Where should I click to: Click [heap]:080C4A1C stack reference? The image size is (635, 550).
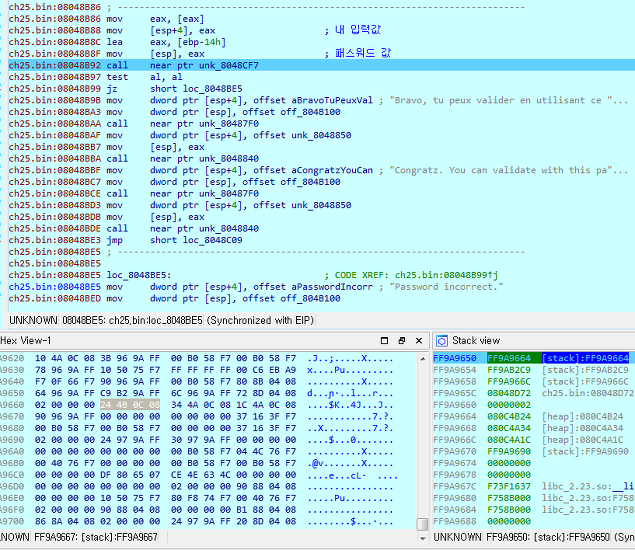click(582, 439)
